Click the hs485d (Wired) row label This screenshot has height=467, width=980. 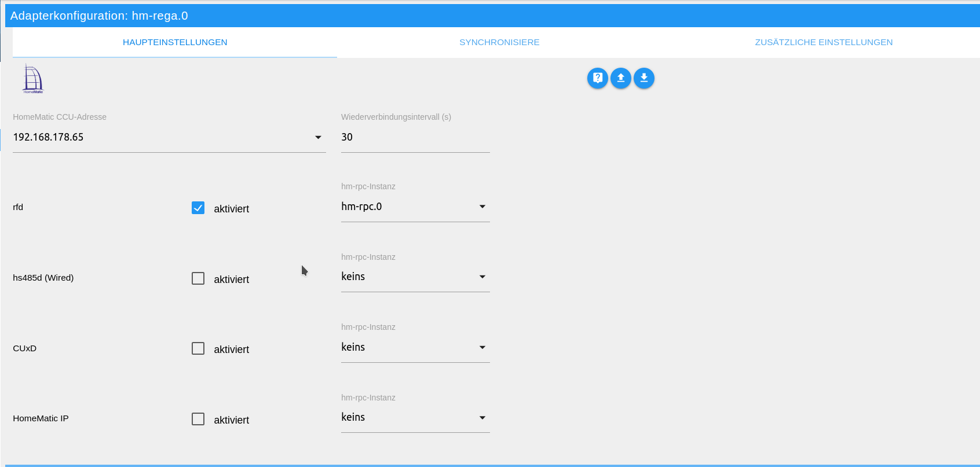[x=43, y=278]
